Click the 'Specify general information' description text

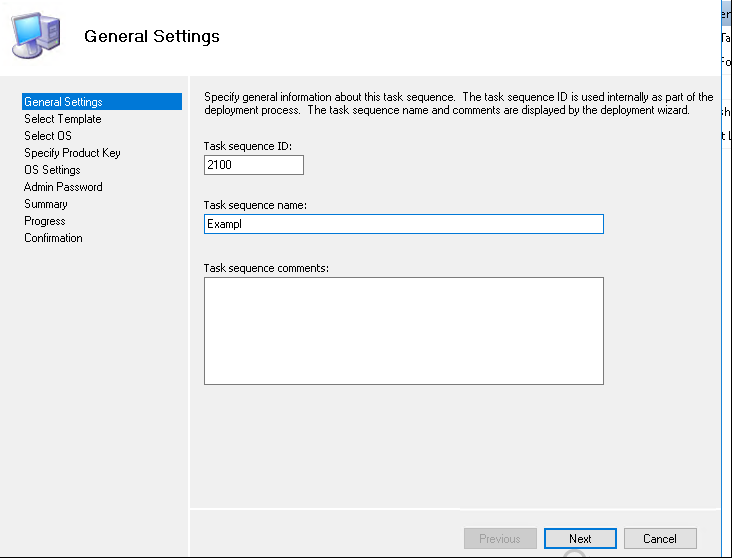458,104
